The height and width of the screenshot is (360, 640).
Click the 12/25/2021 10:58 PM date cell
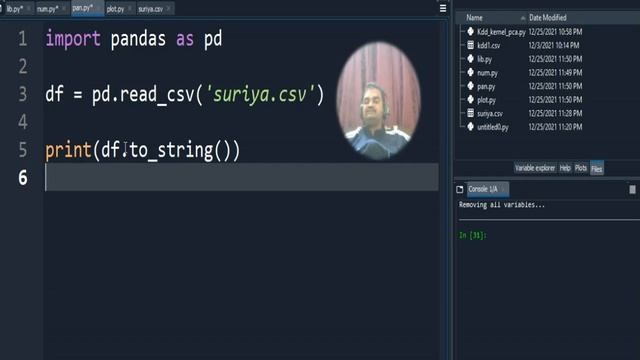[556, 31]
